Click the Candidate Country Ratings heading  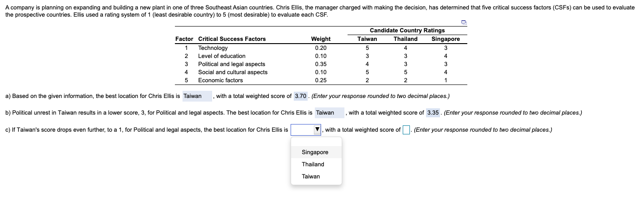(x=407, y=31)
